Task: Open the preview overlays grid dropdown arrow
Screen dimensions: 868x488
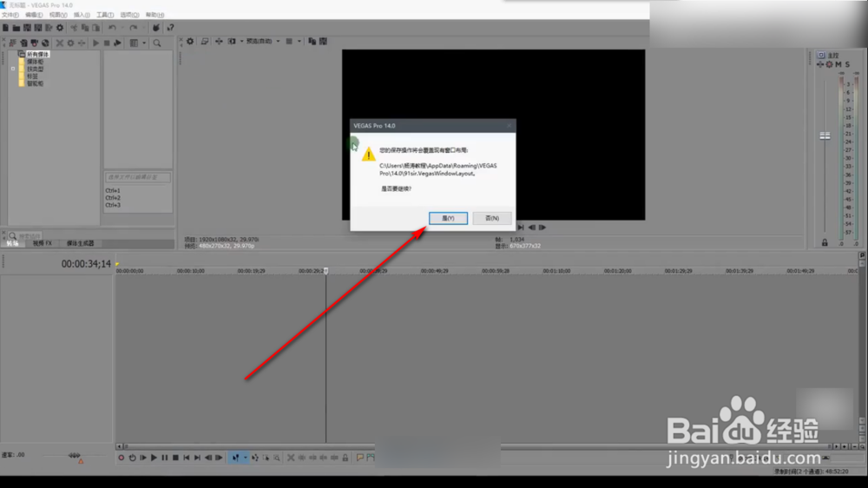Action: [299, 41]
